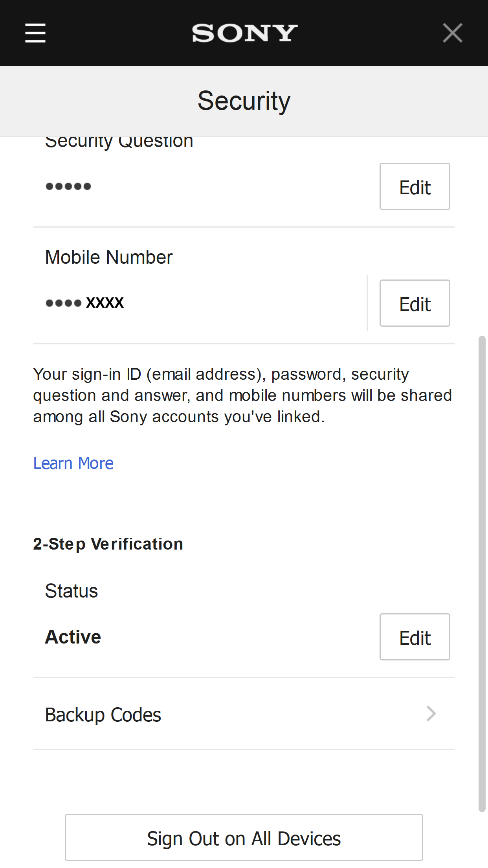The height and width of the screenshot is (868, 488).
Task: Click the masked security question dots
Action: [68, 186]
